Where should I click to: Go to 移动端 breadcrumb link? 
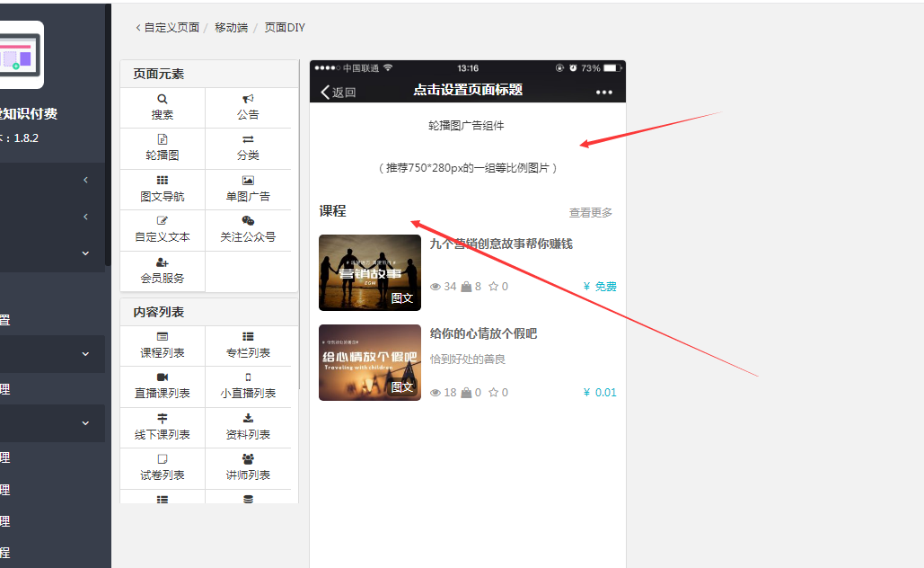click(x=231, y=28)
